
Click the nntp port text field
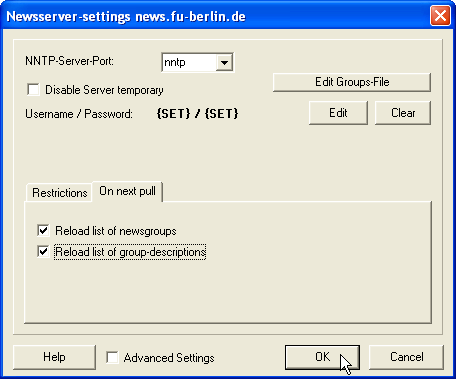[189, 62]
